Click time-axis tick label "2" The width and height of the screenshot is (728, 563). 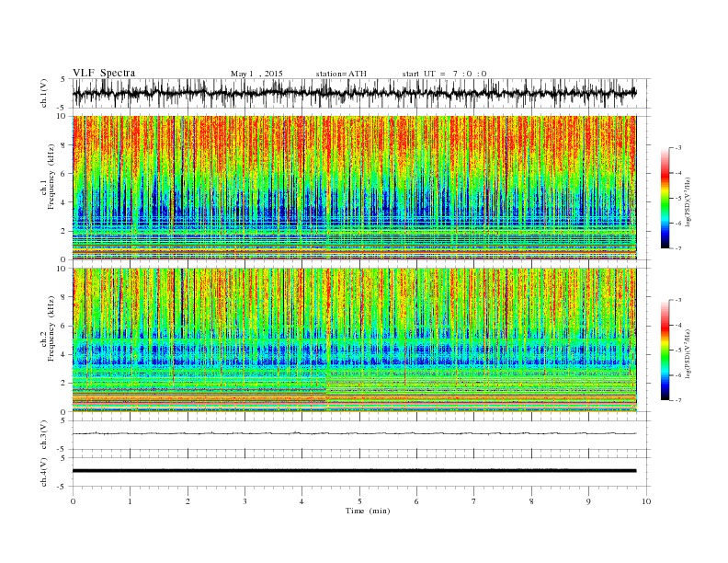[x=188, y=501]
